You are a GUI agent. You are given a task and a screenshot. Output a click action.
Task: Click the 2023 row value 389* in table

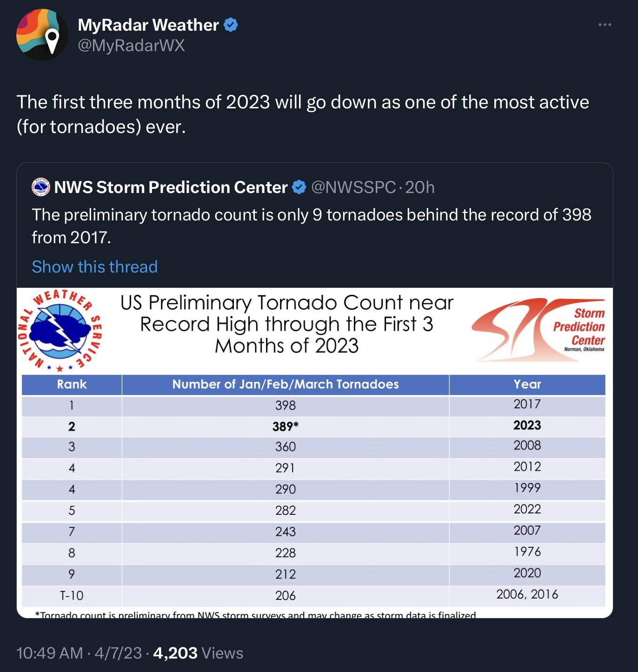coord(285,426)
